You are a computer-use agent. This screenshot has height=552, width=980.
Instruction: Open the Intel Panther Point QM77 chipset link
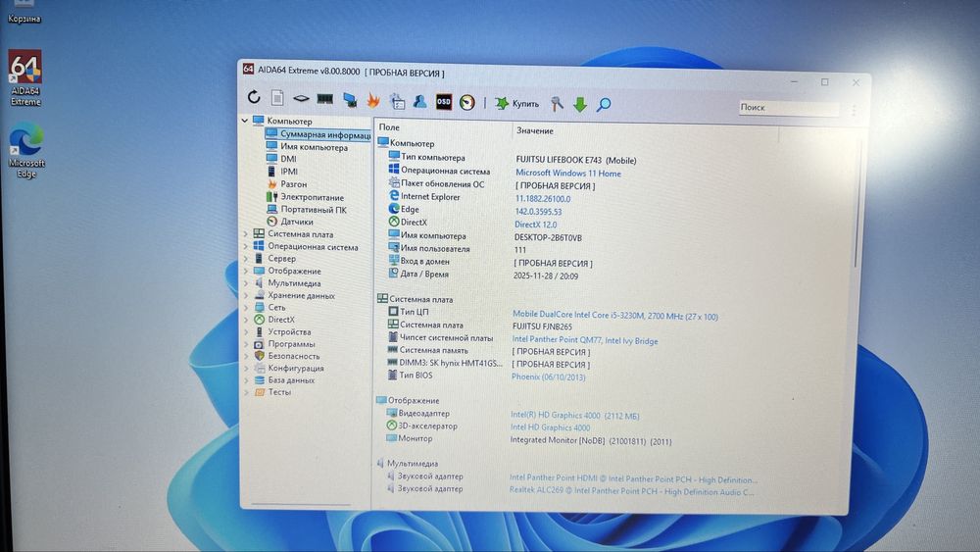coord(585,340)
